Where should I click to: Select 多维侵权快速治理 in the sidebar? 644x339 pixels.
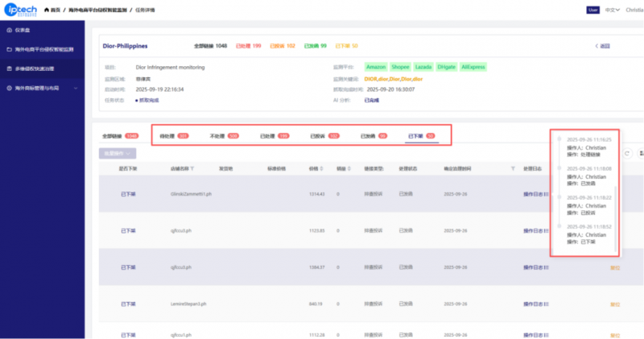(38, 70)
